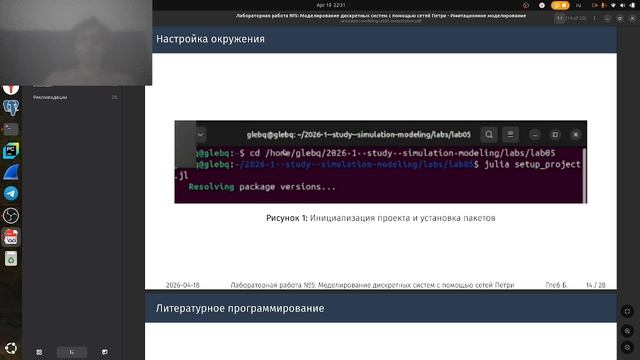Open Telegram from the dock
This screenshot has width=640, height=360.
[11, 193]
